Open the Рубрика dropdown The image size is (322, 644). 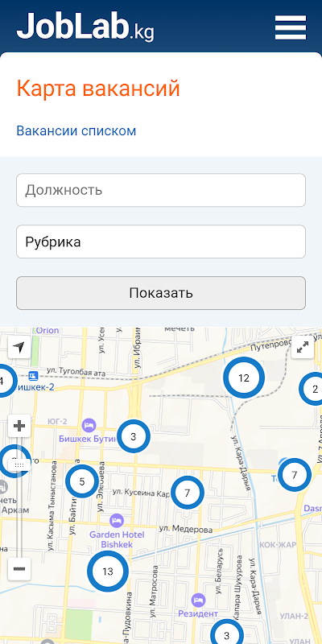161,242
